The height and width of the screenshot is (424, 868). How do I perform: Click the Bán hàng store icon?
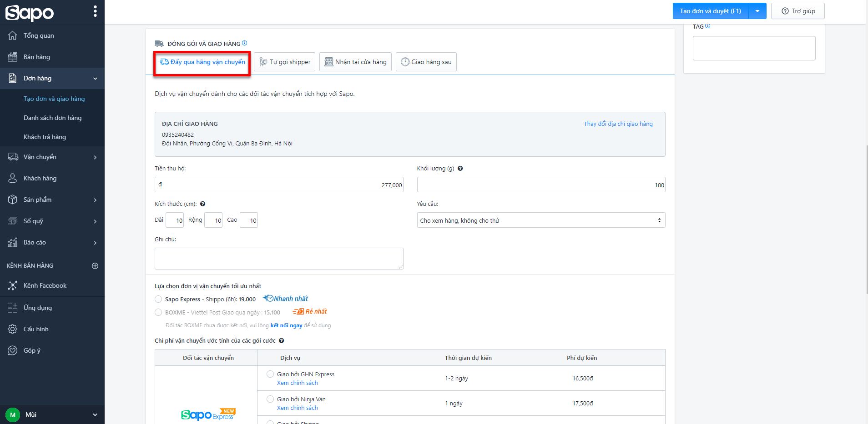click(13, 57)
